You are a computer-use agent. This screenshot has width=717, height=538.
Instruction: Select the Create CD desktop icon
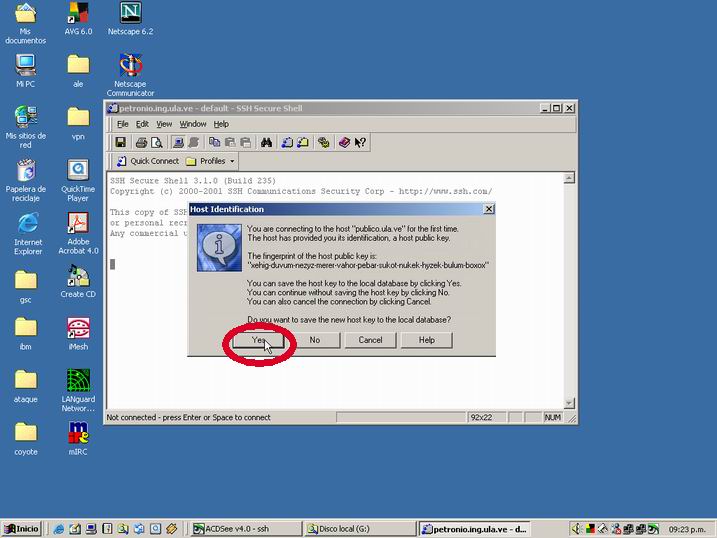(x=78, y=281)
